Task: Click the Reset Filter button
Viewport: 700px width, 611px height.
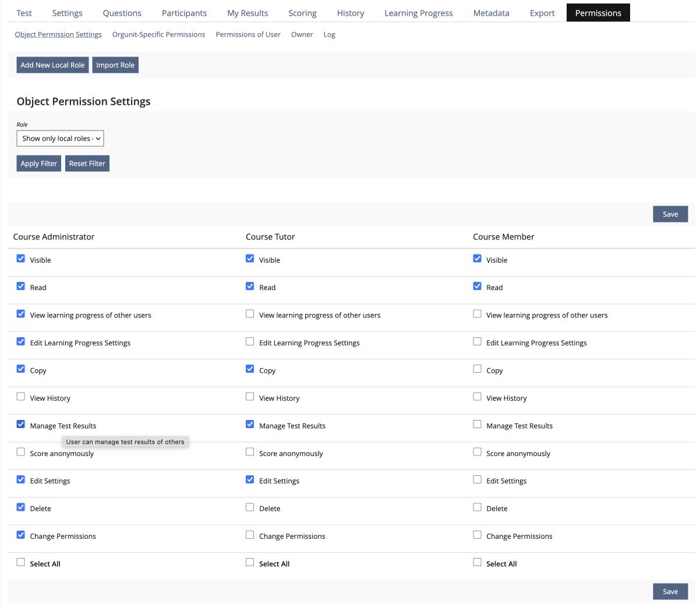Action: coord(87,163)
